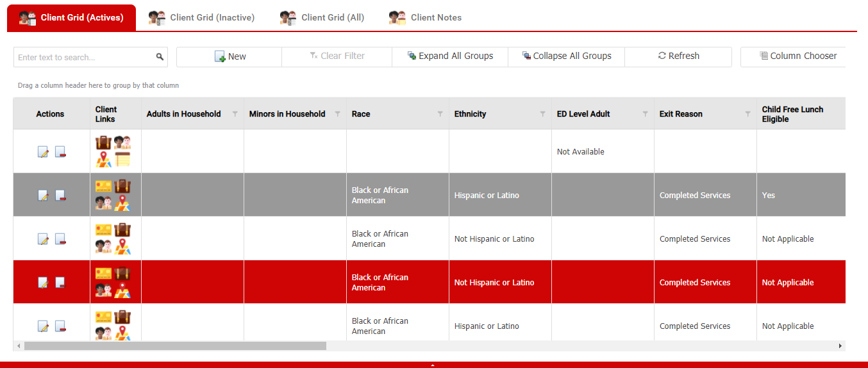
Task: Delete the gray row with lunch eligible Yes
Action: 60,196
